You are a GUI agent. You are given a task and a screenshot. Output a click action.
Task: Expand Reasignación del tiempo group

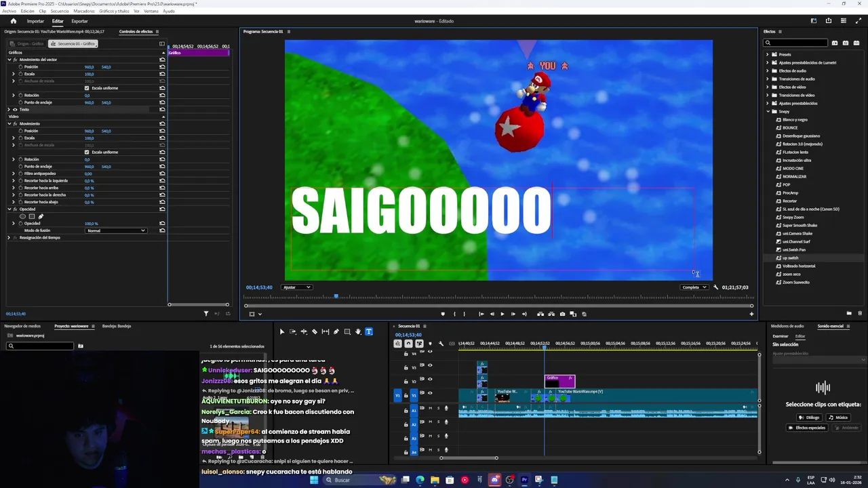pos(9,237)
